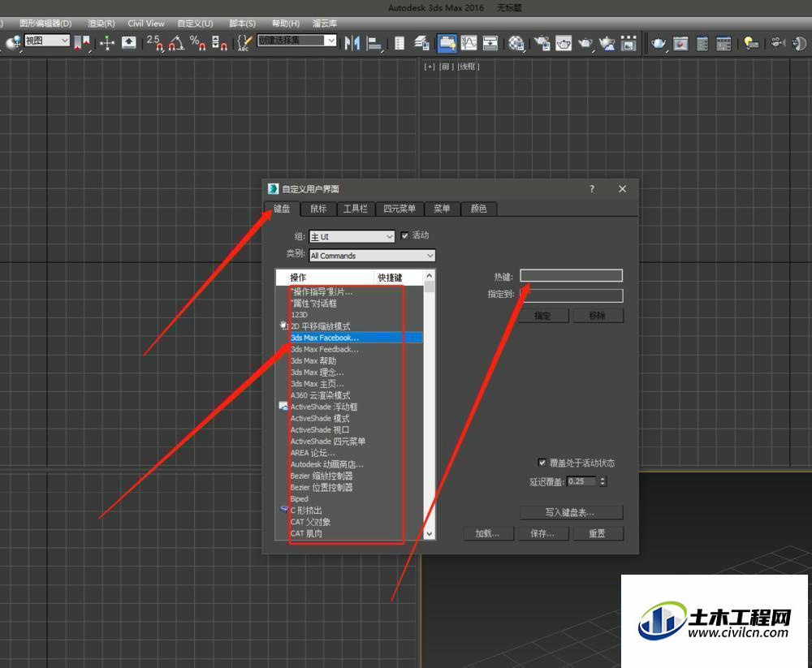The image size is (812, 668).
Task: Open the Curve Editor icon
Action: pyautogui.click(x=469, y=42)
